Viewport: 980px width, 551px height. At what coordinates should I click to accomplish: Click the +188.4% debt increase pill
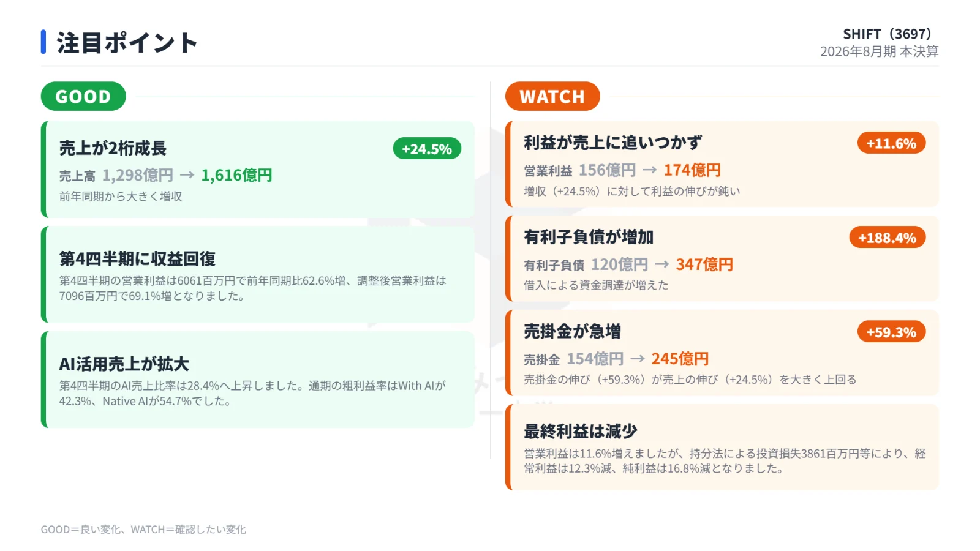[887, 238]
